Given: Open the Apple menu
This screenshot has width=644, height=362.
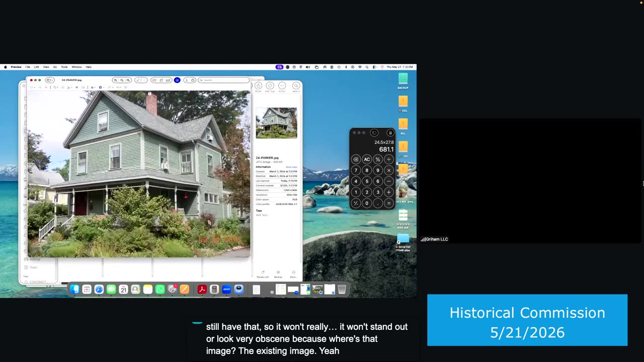Looking at the screenshot, I should [5, 67].
